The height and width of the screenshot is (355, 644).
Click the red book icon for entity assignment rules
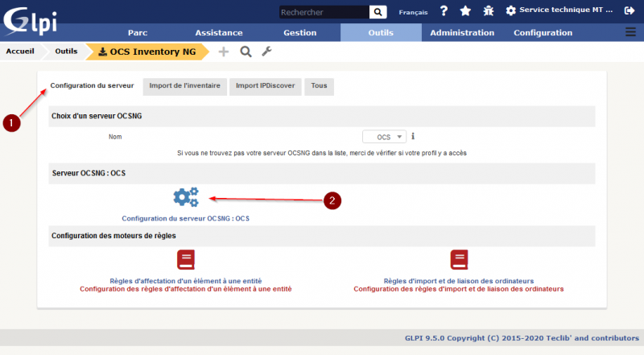[186, 260]
